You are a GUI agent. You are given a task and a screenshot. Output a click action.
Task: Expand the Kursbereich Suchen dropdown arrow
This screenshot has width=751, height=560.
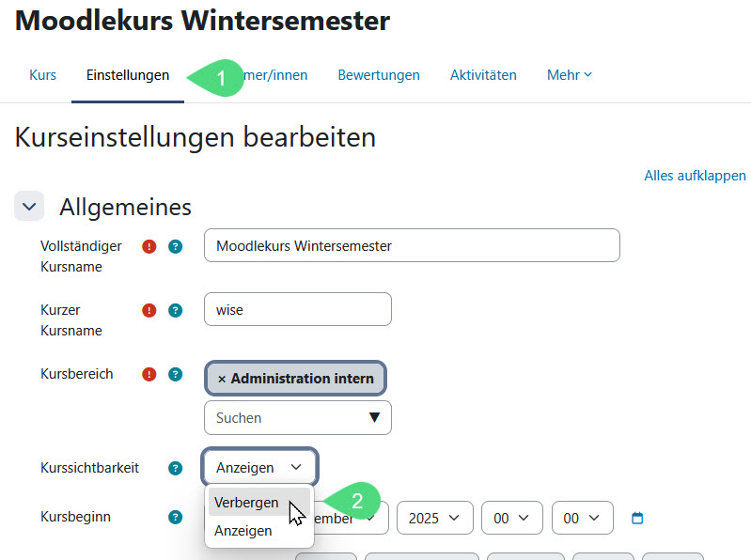click(374, 418)
